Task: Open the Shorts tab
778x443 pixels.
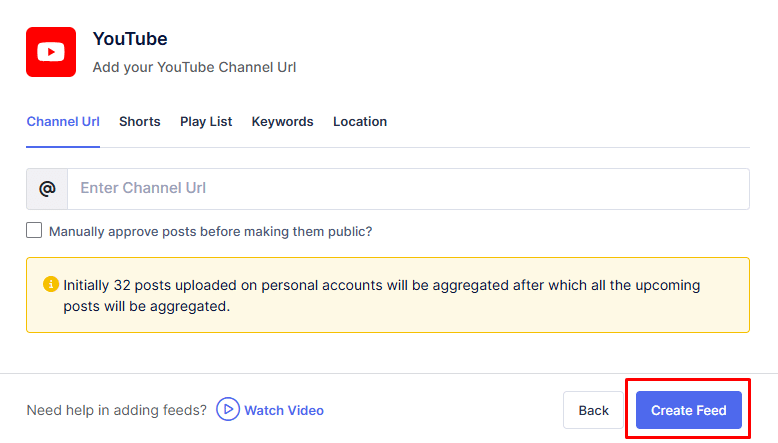Action: (x=139, y=122)
